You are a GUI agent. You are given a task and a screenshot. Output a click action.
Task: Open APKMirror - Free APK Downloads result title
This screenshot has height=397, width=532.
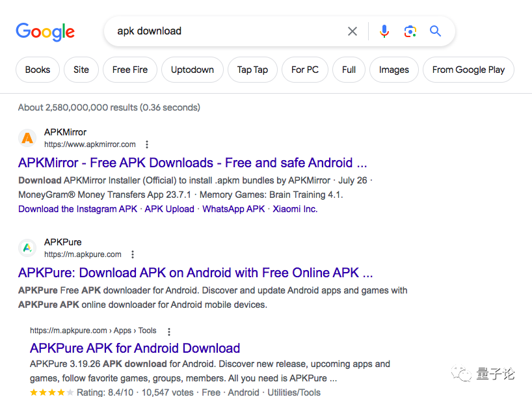[193, 163]
